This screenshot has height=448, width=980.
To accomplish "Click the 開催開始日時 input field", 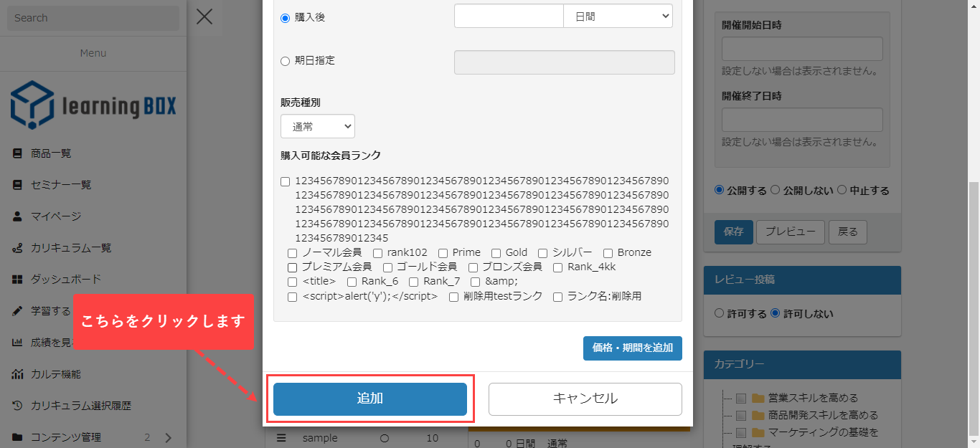I will tap(801, 49).
